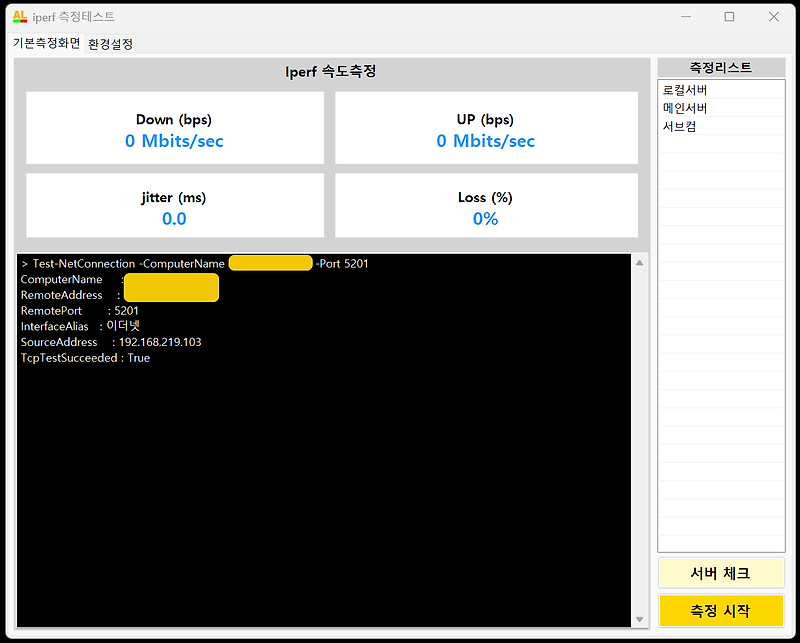Click the down arrow of the console scrollbar

(637, 618)
